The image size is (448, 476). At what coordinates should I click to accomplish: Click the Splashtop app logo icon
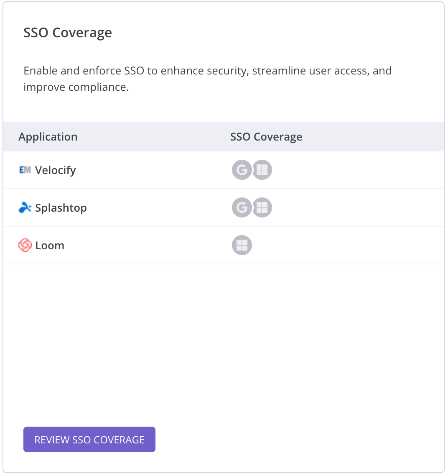coord(25,208)
